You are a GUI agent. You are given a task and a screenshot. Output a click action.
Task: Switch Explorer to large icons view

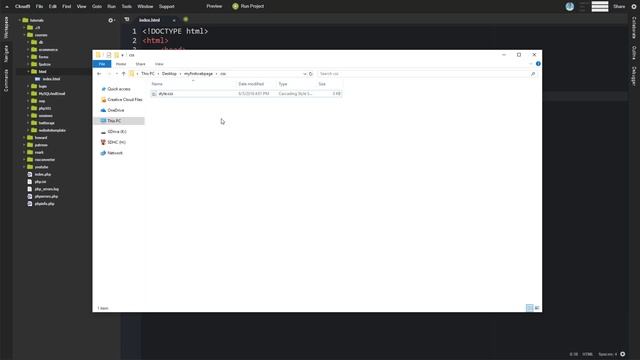(x=537, y=308)
